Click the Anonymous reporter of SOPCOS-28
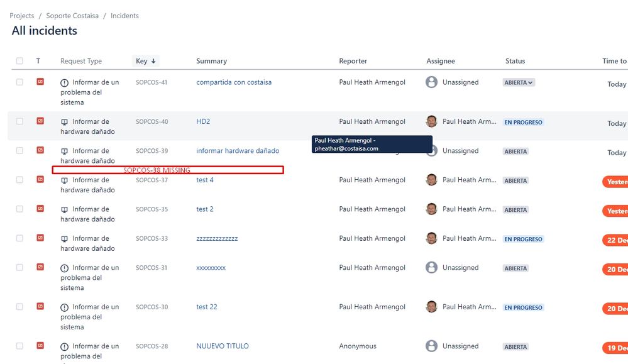 pos(358,346)
